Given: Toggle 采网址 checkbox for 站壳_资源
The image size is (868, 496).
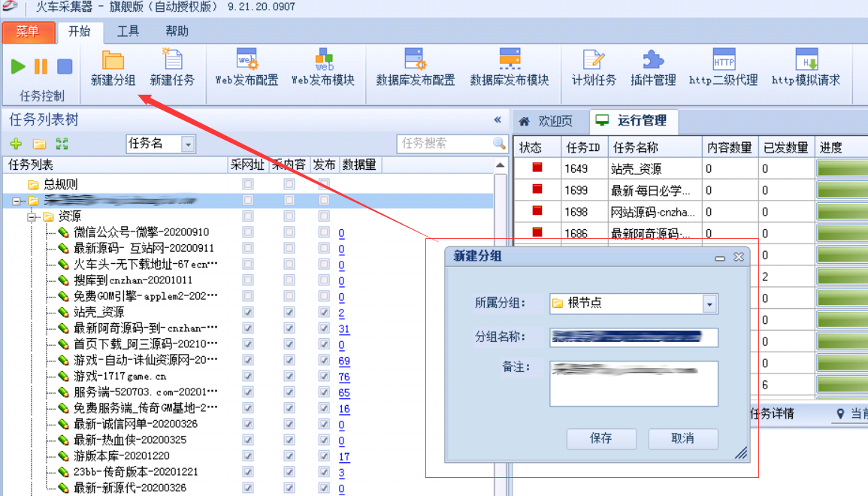Looking at the screenshot, I should point(248,312).
